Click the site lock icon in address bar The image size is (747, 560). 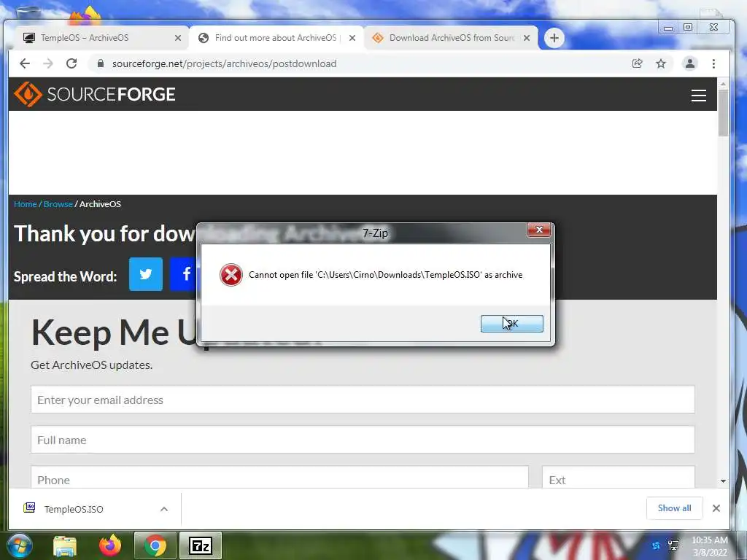pyautogui.click(x=100, y=63)
